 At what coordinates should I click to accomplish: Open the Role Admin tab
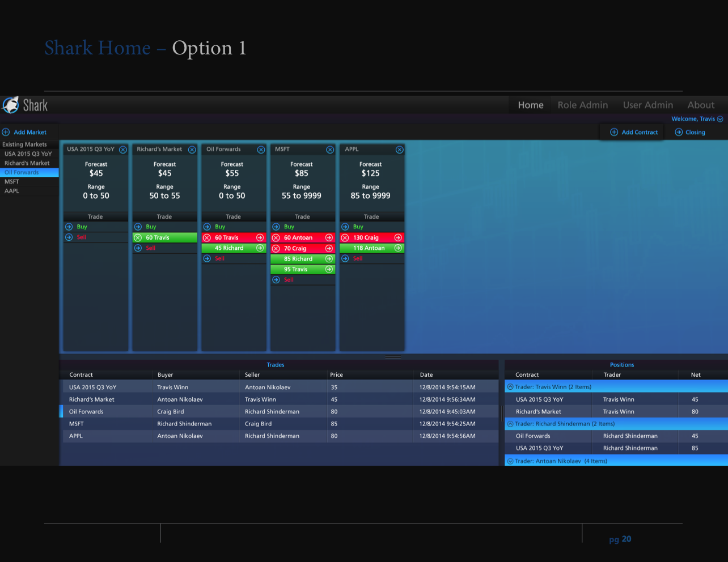[x=582, y=105]
